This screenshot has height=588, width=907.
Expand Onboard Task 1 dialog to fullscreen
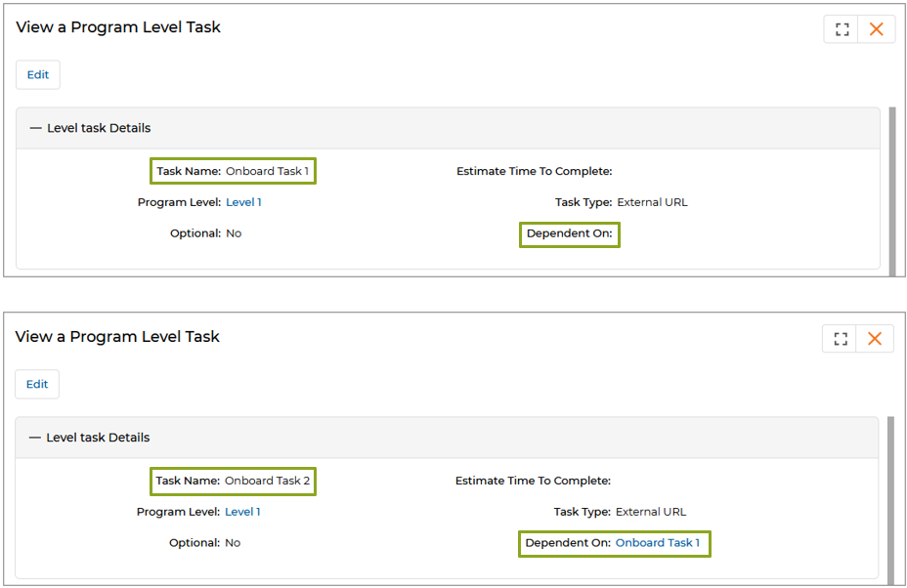[x=842, y=29]
